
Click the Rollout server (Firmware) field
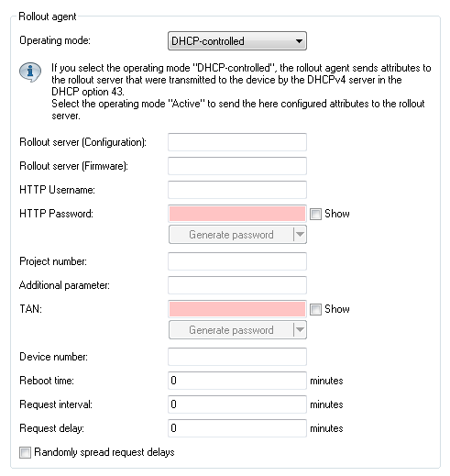(x=237, y=166)
